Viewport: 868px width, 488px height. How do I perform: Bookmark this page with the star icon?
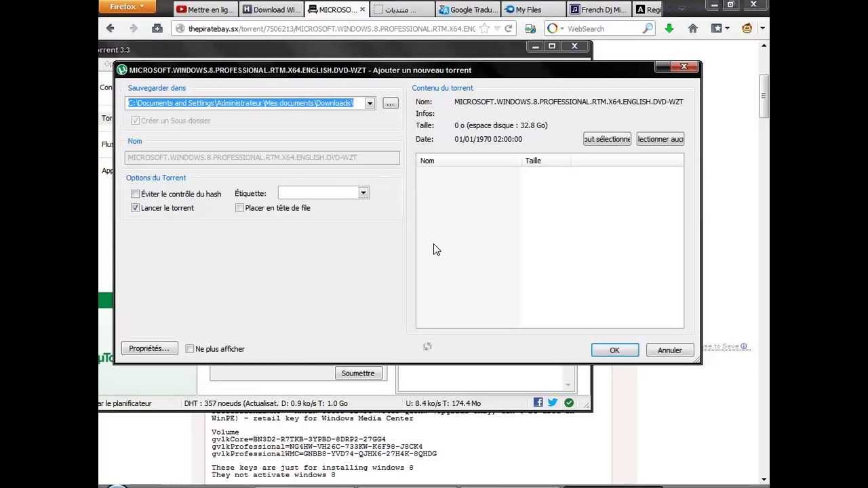[484, 28]
